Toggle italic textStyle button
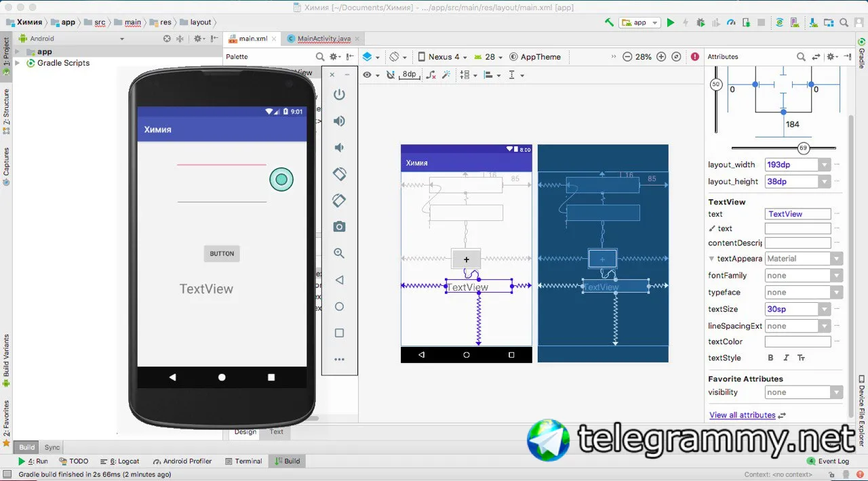This screenshot has height=481, width=868. tap(786, 358)
